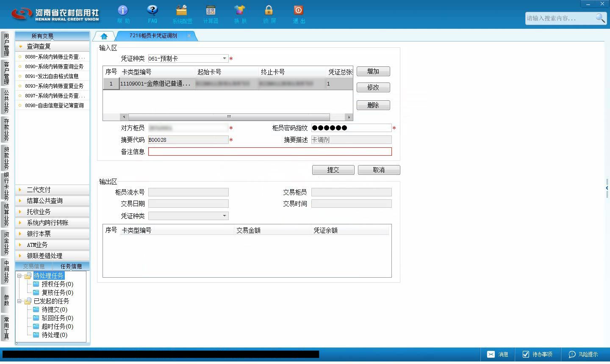This screenshot has width=610, height=364.
Task: Open the 常用工具 side tab
Action: point(6,328)
